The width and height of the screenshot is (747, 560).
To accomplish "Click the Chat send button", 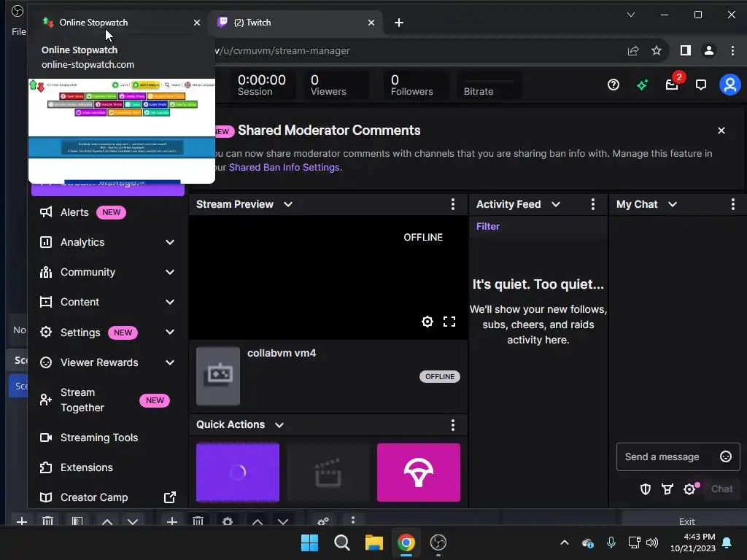I will tap(721, 489).
